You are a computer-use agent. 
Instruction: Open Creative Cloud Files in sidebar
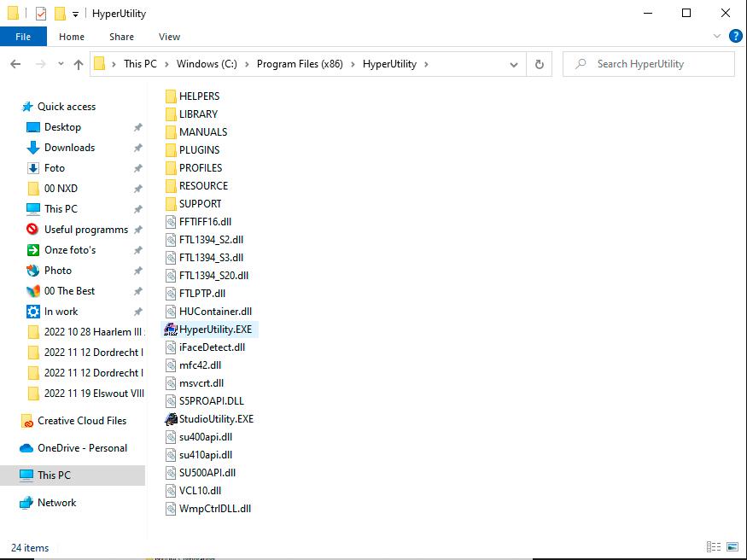point(82,421)
